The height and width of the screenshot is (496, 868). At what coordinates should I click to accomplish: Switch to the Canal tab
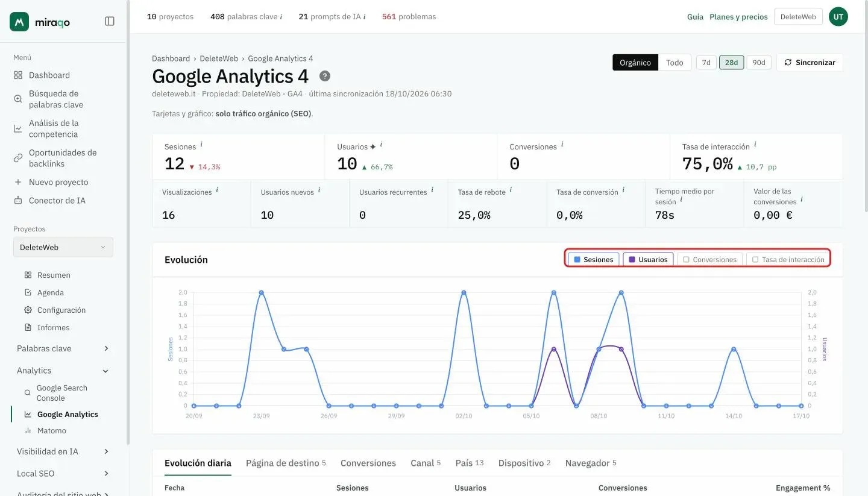[x=426, y=463]
